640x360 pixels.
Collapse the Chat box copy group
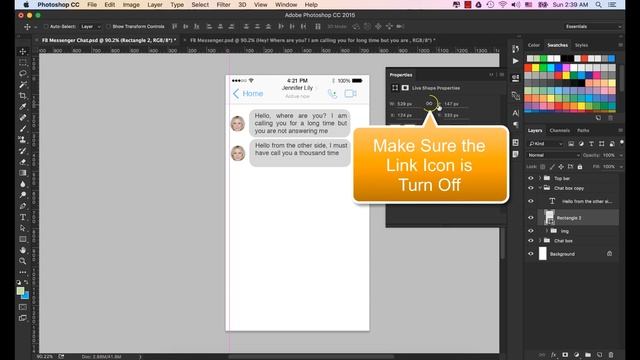coord(540,188)
